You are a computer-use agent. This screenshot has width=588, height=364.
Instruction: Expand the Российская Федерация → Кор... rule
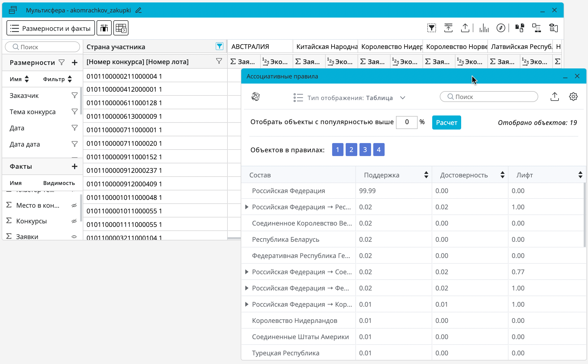point(247,304)
